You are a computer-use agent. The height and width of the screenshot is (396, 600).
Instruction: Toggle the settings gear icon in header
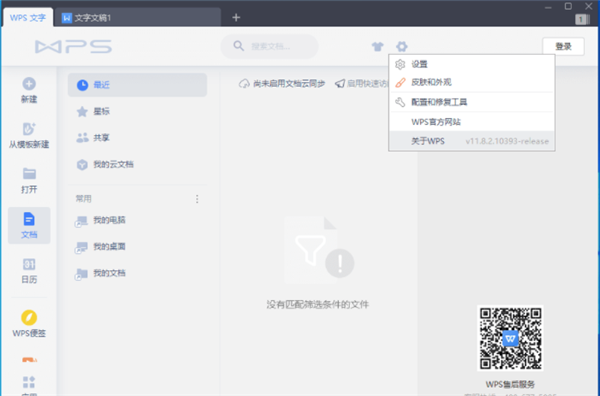point(401,47)
